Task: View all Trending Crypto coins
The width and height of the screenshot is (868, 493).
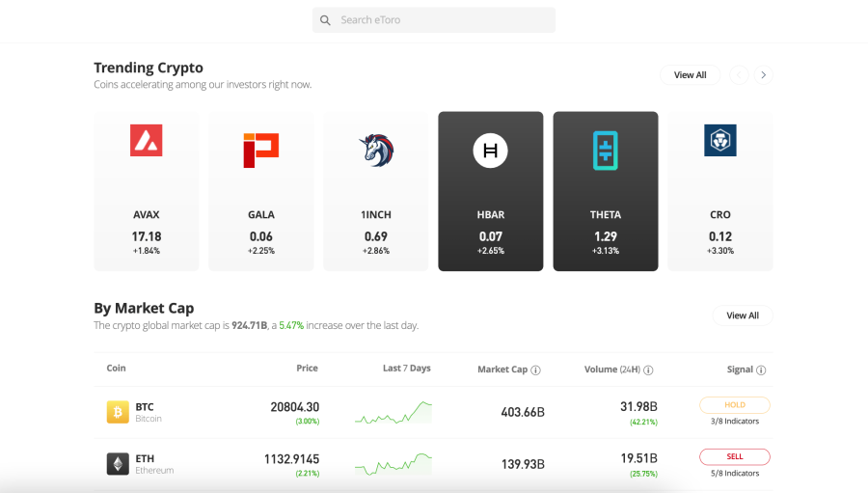Action: click(690, 75)
